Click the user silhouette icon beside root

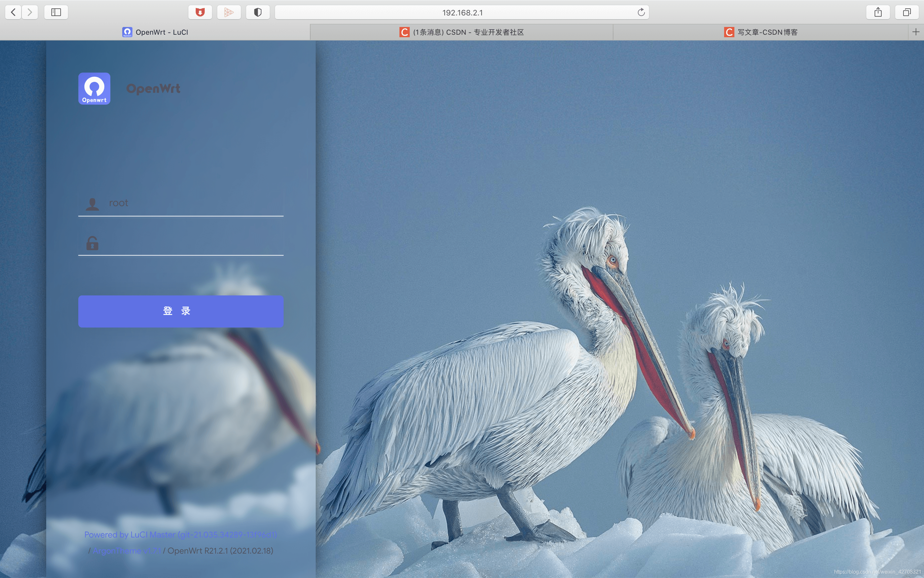click(92, 204)
